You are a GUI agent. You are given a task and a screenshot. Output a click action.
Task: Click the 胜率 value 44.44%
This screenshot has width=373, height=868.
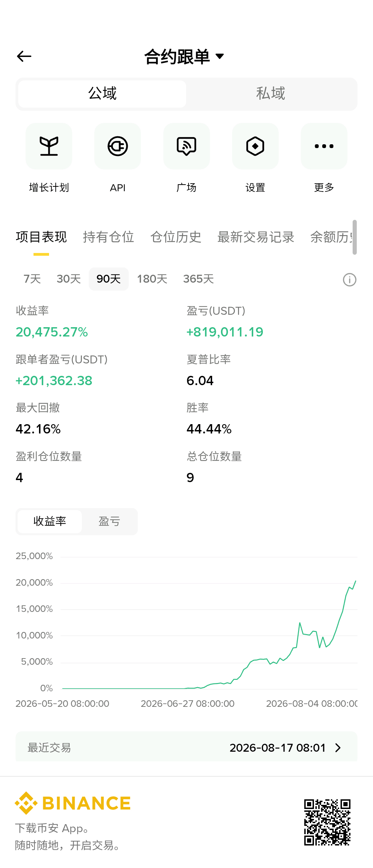[209, 429]
